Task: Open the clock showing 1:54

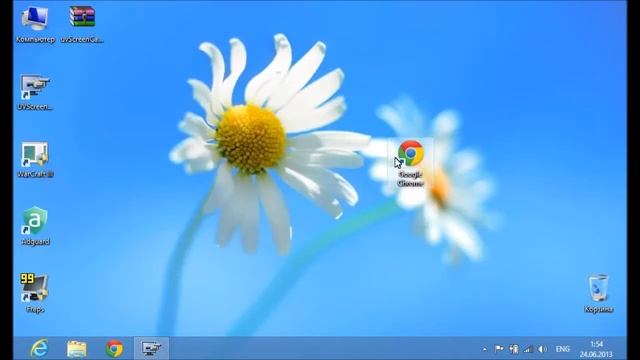Action: 596,349
